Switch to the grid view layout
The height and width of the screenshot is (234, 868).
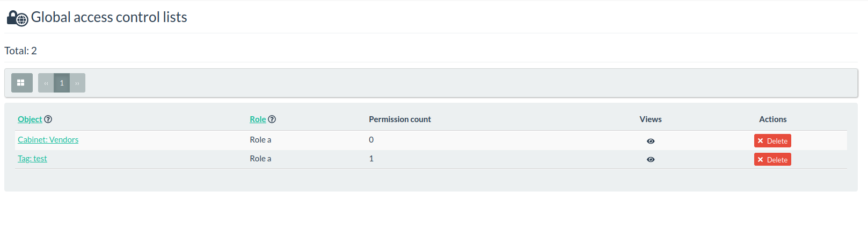22,83
